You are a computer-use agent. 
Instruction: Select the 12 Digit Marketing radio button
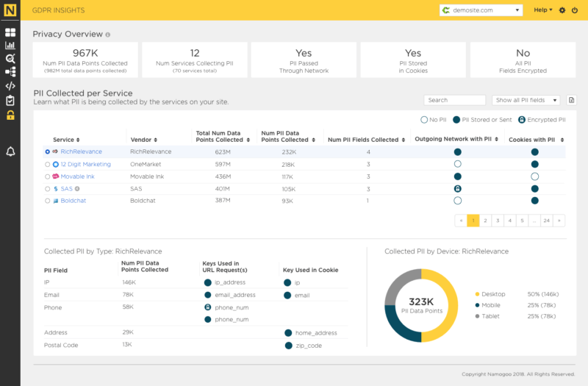[x=47, y=164]
